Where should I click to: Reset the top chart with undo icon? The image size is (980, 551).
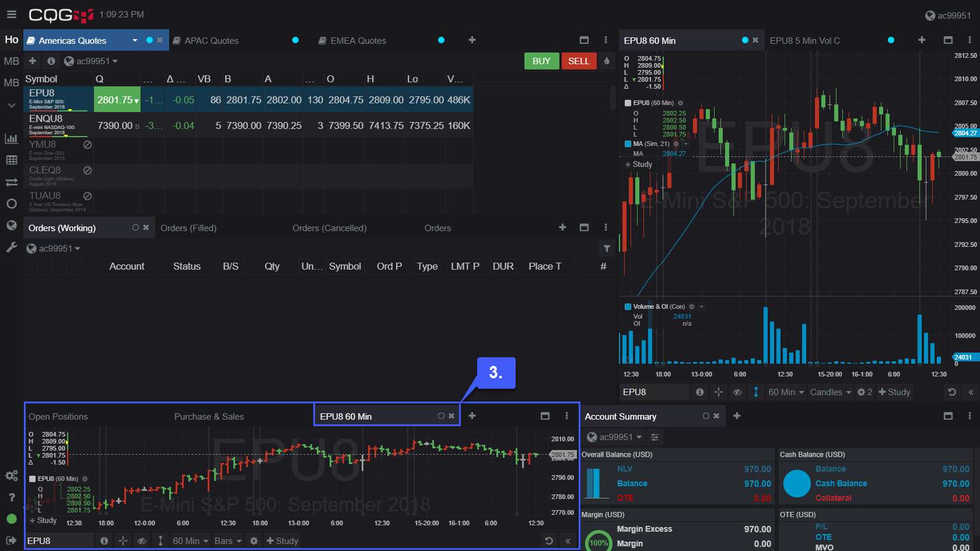click(952, 392)
